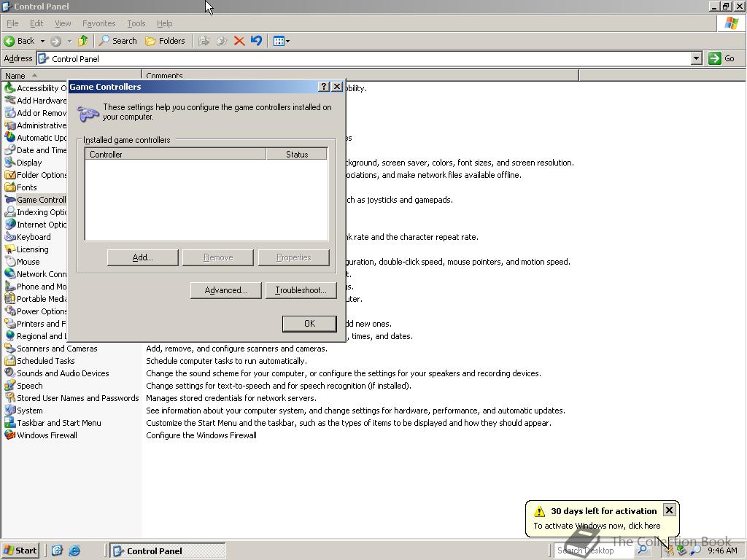This screenshot has height=560, width=747.
Task: Click the Add... button in Game Controllers
Action: click(x=142, y=257)
